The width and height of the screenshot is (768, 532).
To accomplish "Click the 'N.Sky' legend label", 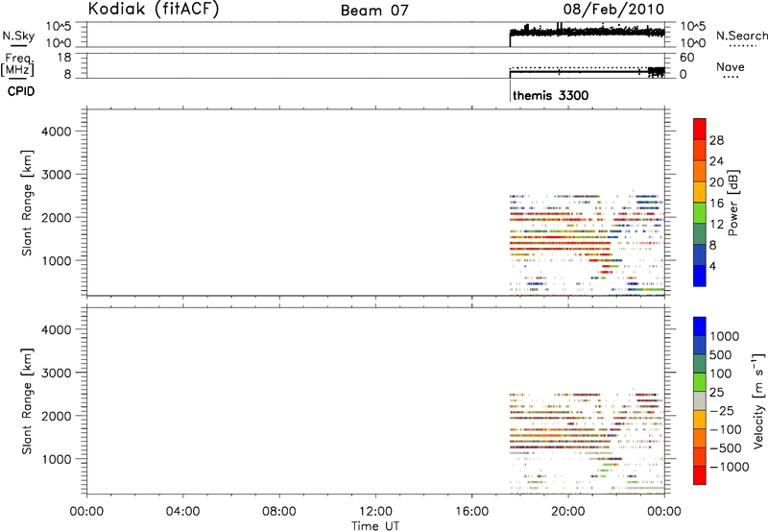I will tap(18, 36).
